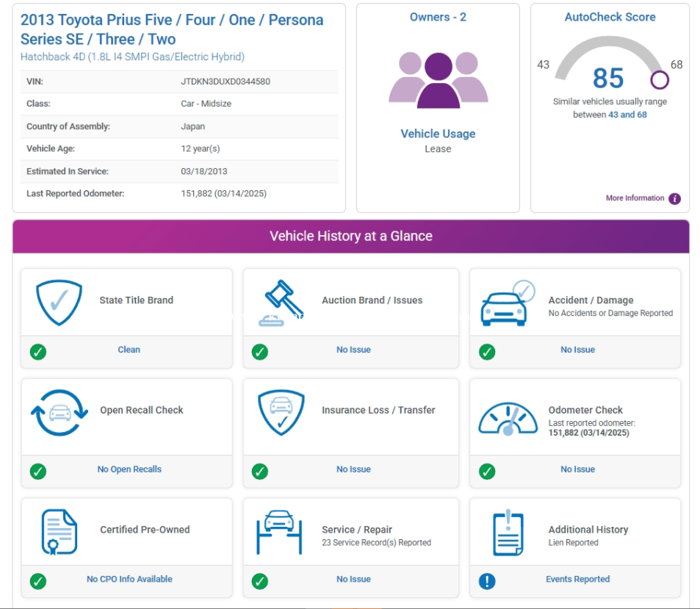The height and width of the screenshot is (609, 700).
Task: Click the Insurance Loss shield car icon
Action: point(281,413)
